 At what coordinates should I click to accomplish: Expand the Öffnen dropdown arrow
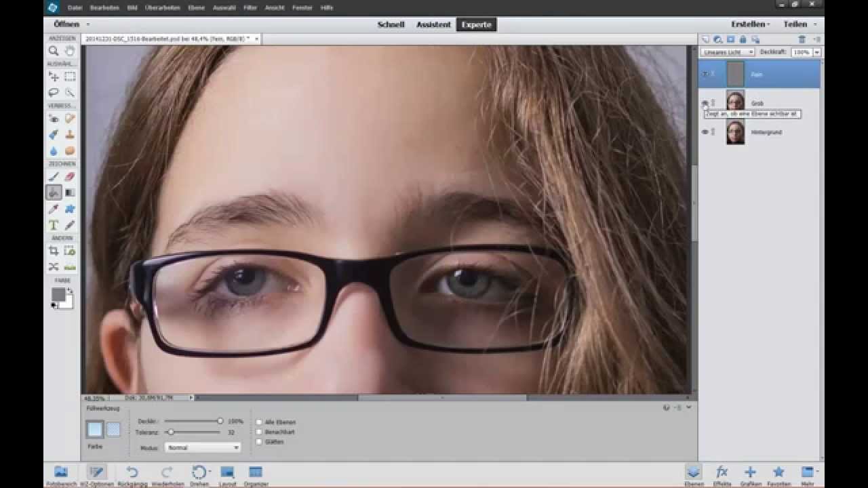[87, 24]
